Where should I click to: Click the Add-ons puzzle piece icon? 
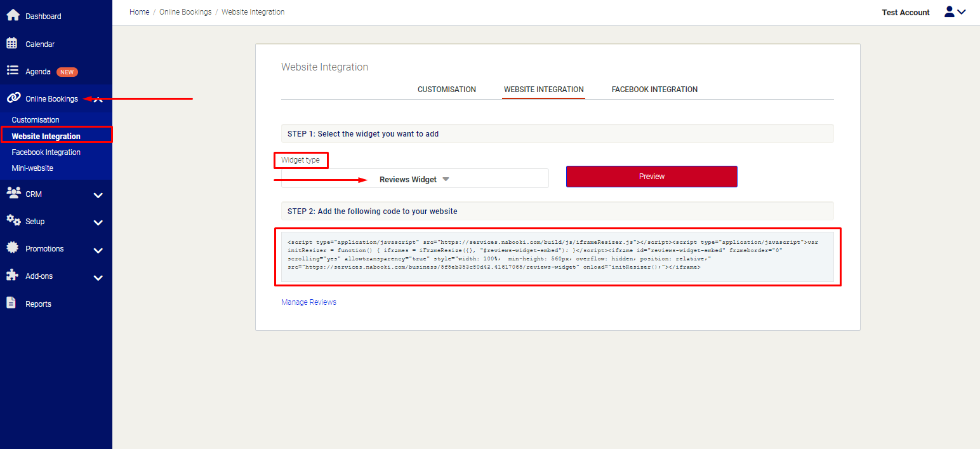[x=12, y=275]
